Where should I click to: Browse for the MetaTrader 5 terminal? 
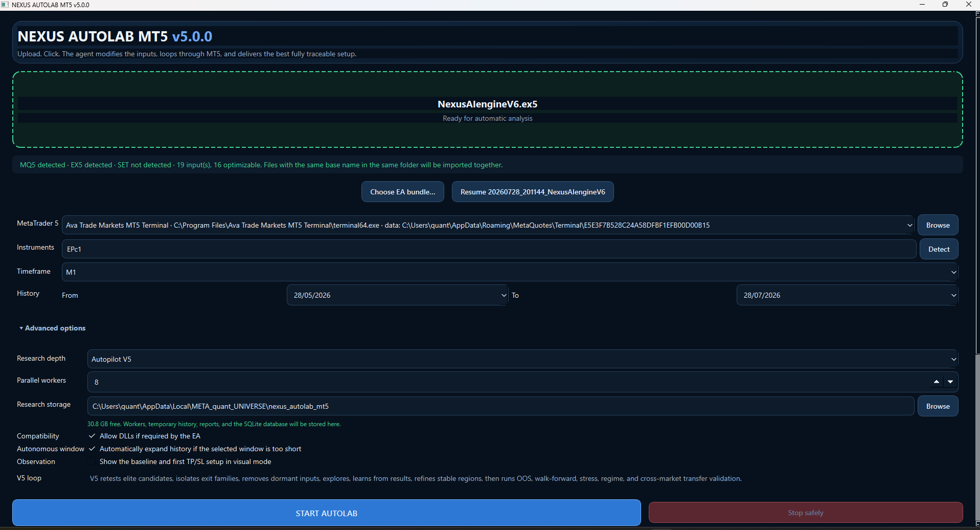click(x=938, y=225)
